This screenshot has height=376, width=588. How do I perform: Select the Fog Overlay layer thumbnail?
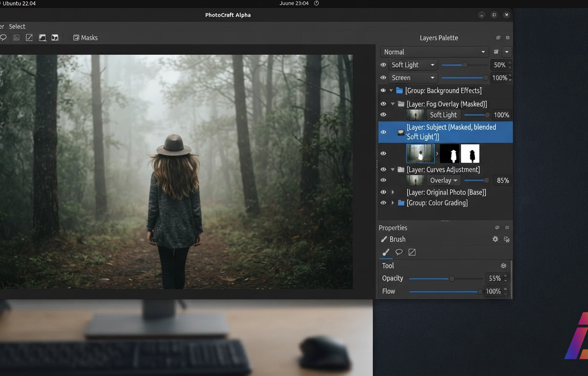pos(415,115)
